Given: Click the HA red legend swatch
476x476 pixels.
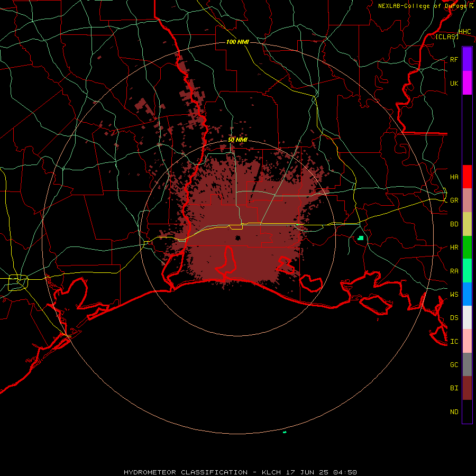Looking at the screenshot, I should pos(467,177).
